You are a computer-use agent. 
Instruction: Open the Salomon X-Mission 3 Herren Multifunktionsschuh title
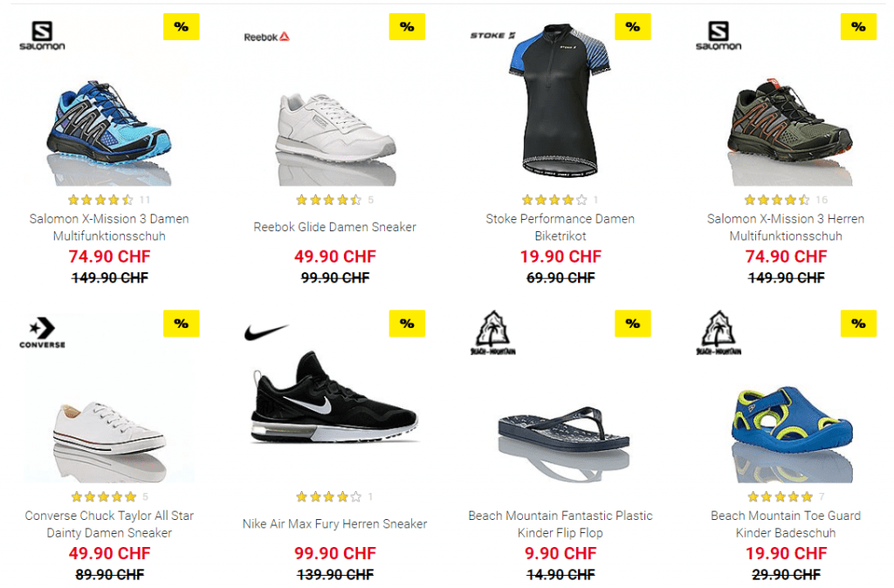[x=786, y=228]
